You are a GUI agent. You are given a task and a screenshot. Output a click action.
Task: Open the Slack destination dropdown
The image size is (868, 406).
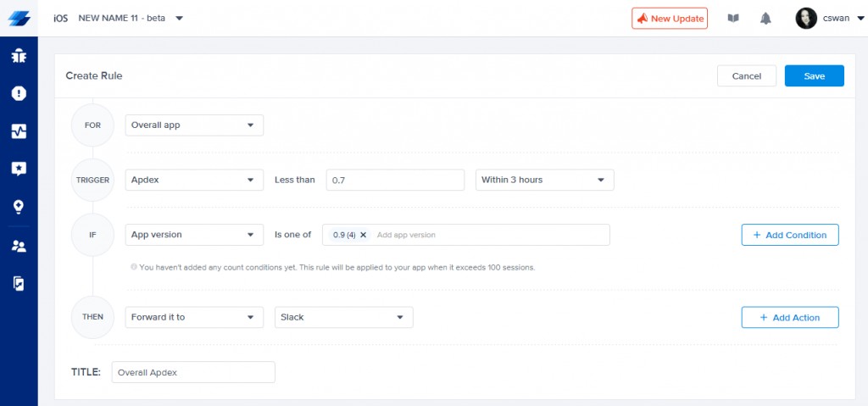(x=344, y=317)
